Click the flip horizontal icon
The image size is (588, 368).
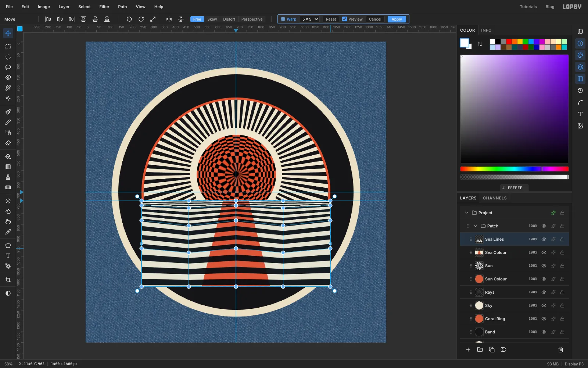(x=169, y=19)
